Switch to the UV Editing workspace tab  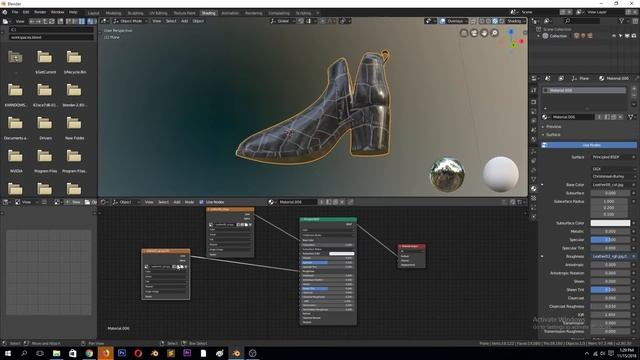(x=158, y=13)
